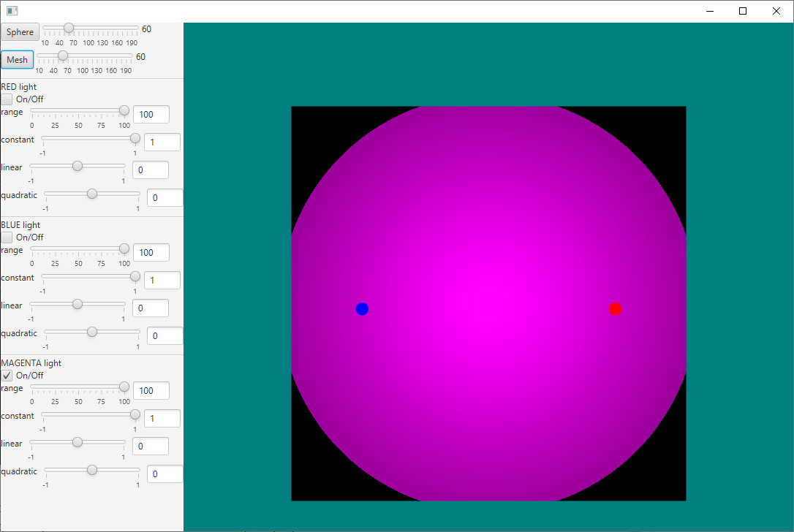Click the blue light marker dot
The width and height of the screenshot is (794, 532).
click(362, 309)
